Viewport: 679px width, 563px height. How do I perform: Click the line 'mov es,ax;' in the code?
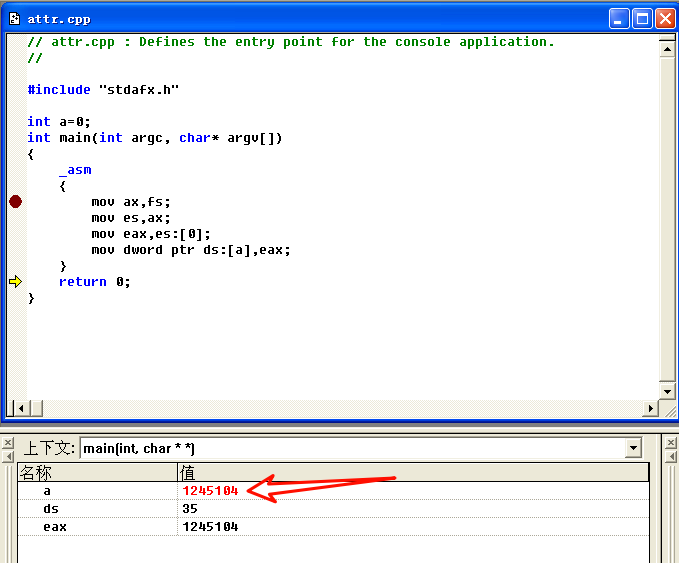tap(131, 218)
